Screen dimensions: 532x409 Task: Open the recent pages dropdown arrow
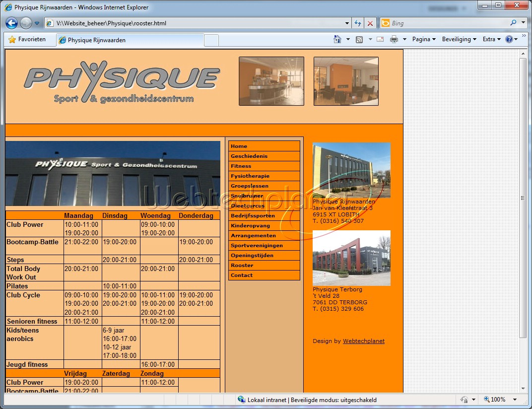point(37,23)
